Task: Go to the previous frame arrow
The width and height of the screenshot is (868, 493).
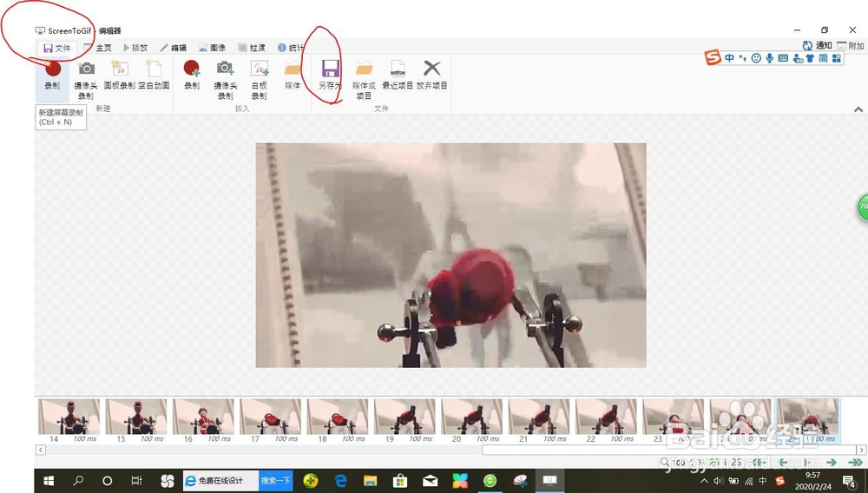Action: [x=784, y=462]
